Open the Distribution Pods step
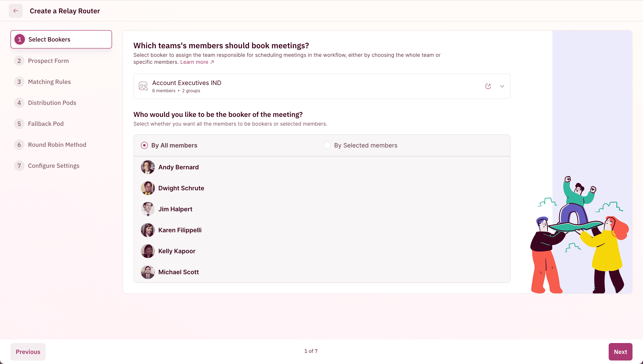The image size is (643, 364). coord(52,103)
